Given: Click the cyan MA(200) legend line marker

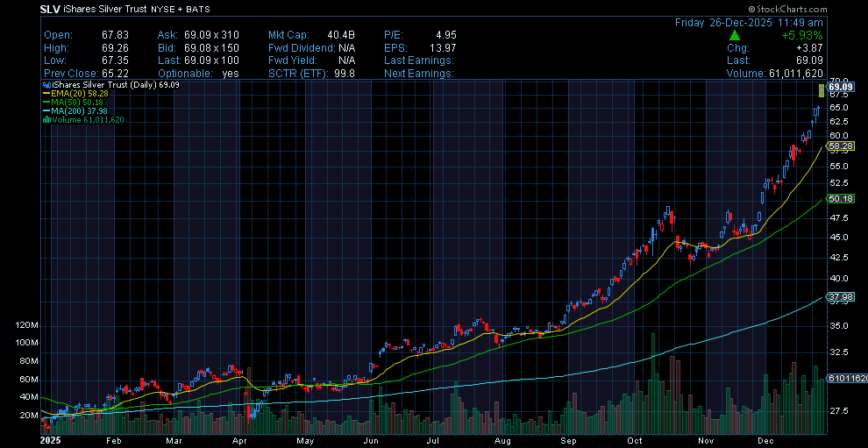Looking at the screenshot, I should (x=46, y=110).
